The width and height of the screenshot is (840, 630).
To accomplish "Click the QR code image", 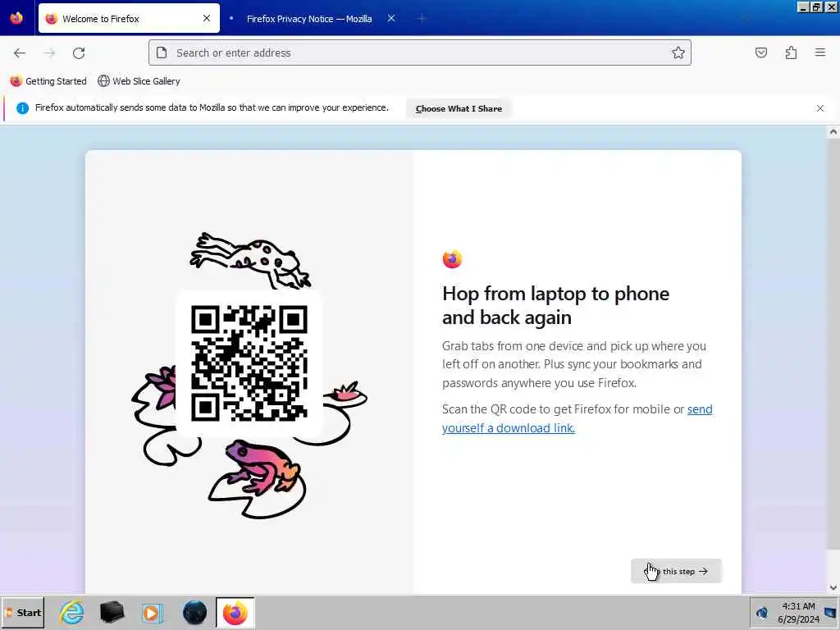I will (249, 363).
